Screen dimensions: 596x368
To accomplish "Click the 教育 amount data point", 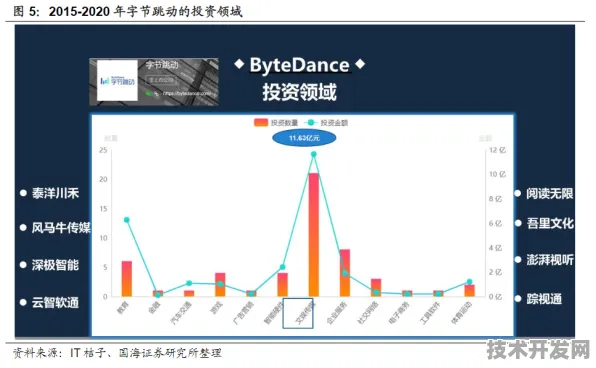I will (127, 220).
